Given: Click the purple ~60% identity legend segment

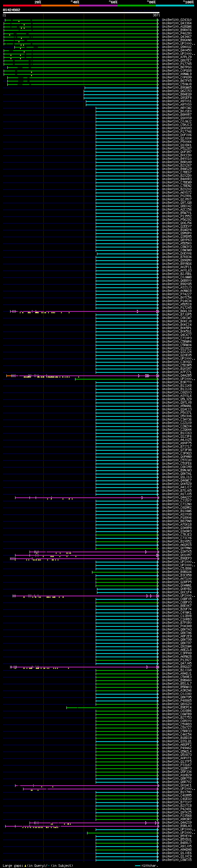Looking at the screenshot, I should [99, 6].
